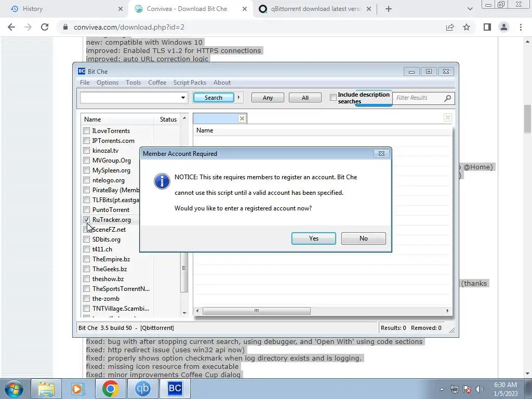Click the Bit Che Search button
Viewport: 532px width, 399px height.
point(214,97)
